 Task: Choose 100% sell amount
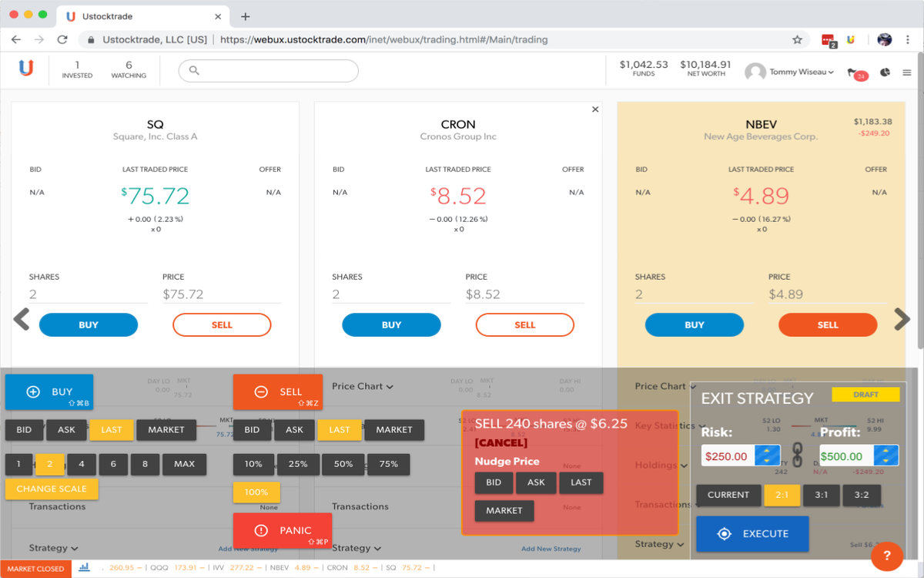click(x=256, y=492)
